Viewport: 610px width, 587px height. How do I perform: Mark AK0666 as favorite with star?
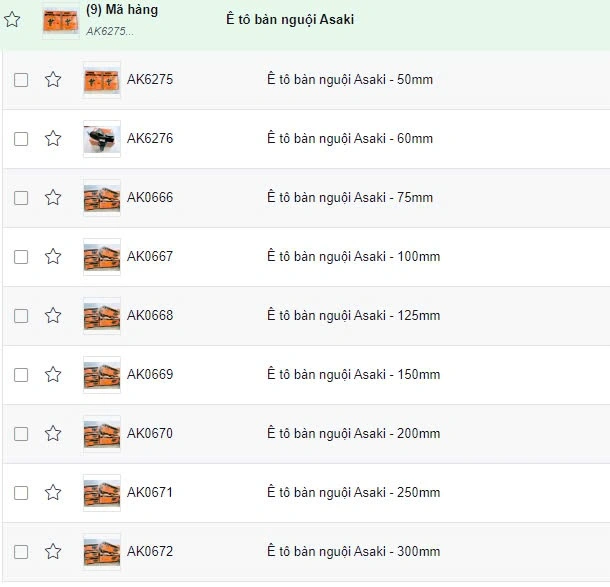53,198
